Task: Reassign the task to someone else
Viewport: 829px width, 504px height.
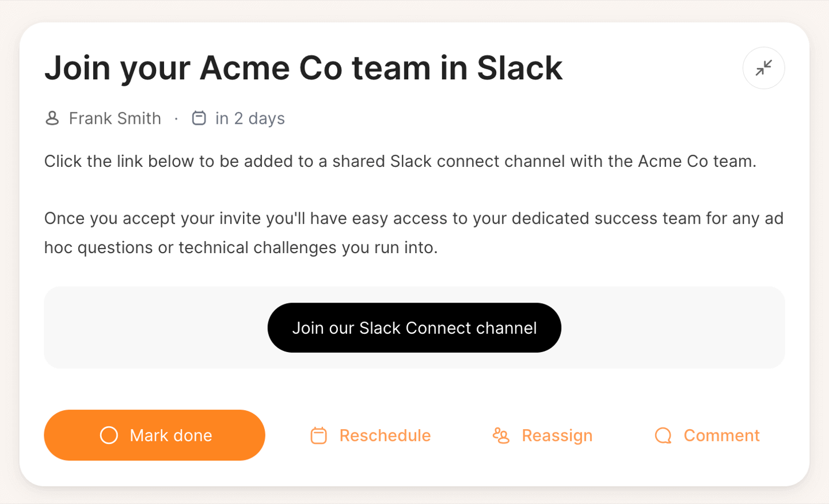Action: coord(543,436)
